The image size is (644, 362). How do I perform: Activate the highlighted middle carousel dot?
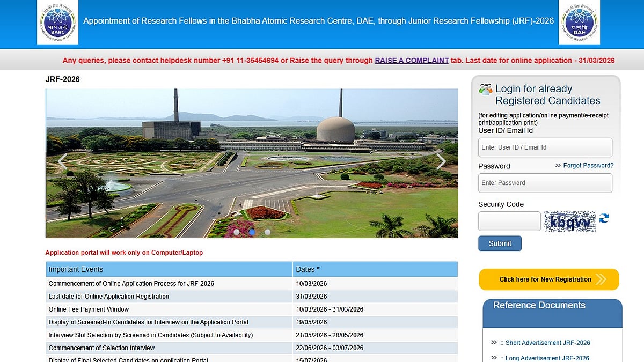pos(252,232)
